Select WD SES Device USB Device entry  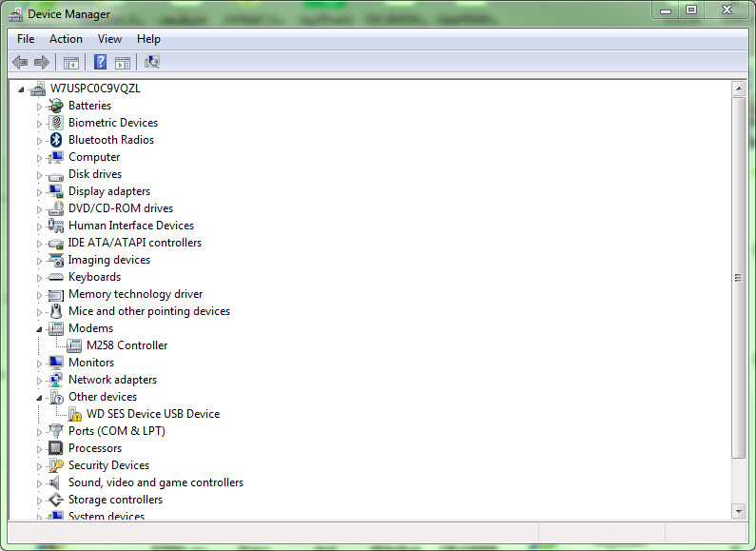(153, 414)
